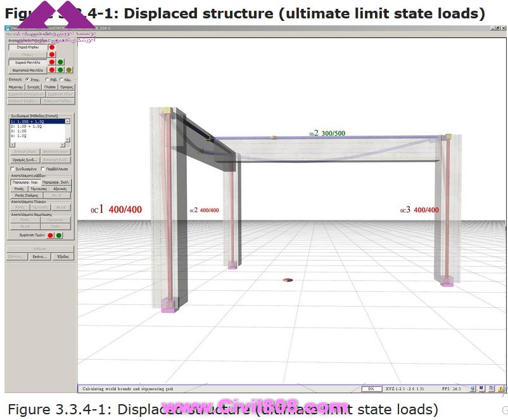Click the Παραμορφ. Σκελ. button
Screen dimensions: 508x420
coord(56,182)
